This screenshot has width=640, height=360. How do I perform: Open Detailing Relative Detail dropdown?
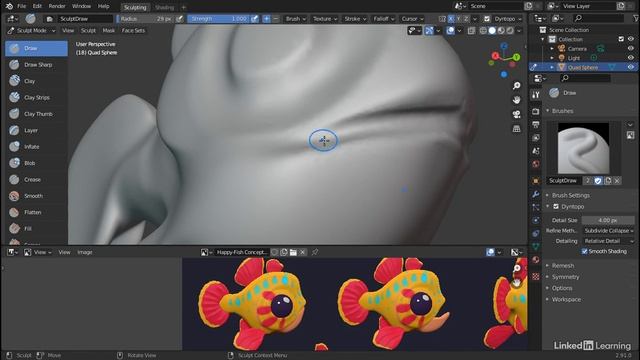tap(608, 241)
